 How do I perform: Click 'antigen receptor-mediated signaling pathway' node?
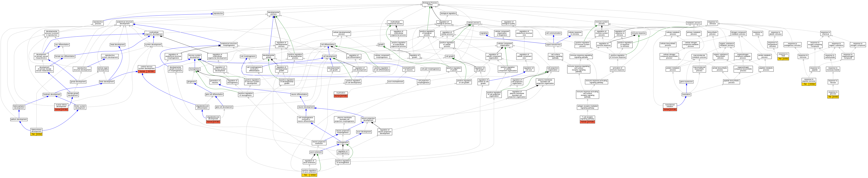(587, 107)
